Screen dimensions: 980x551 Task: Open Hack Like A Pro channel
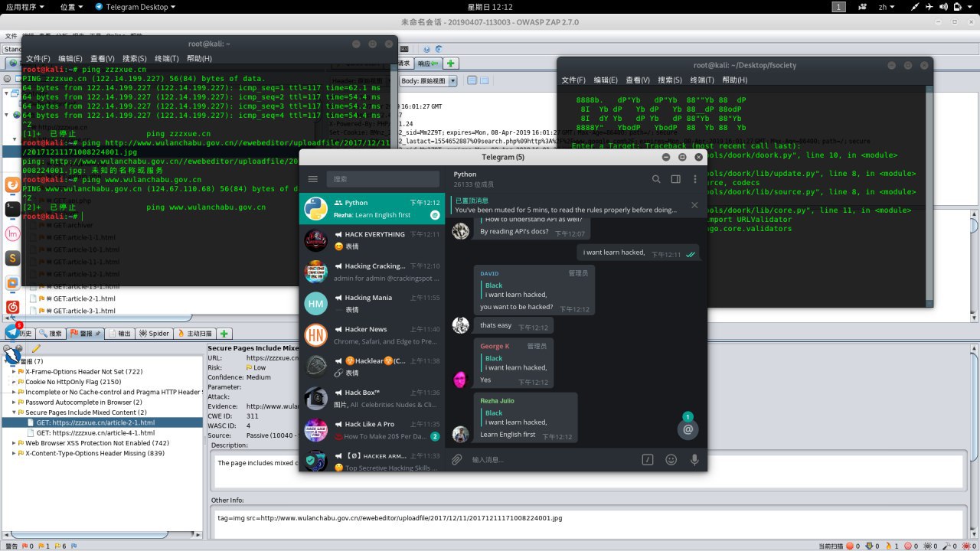pos(371,430)
